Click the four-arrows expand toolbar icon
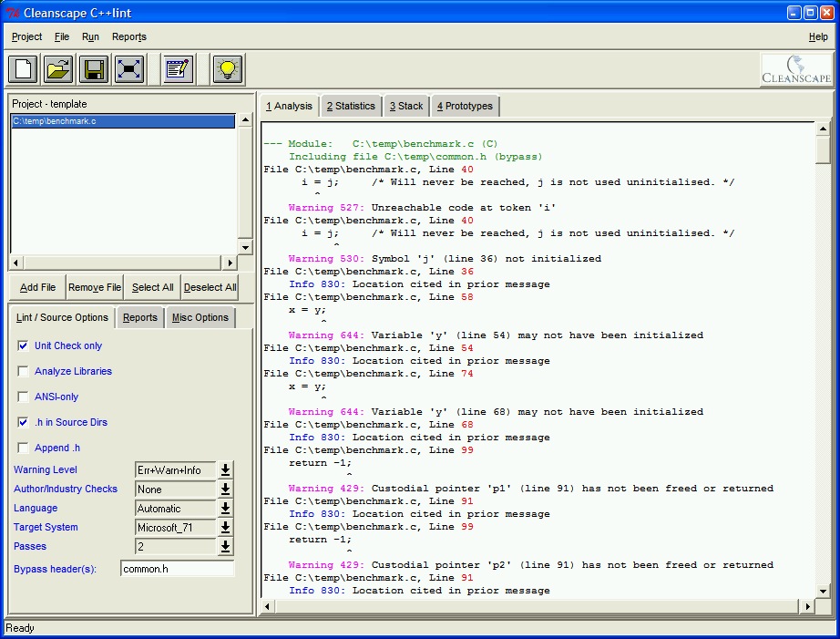840x639 pixels. [x=129, y=69]
